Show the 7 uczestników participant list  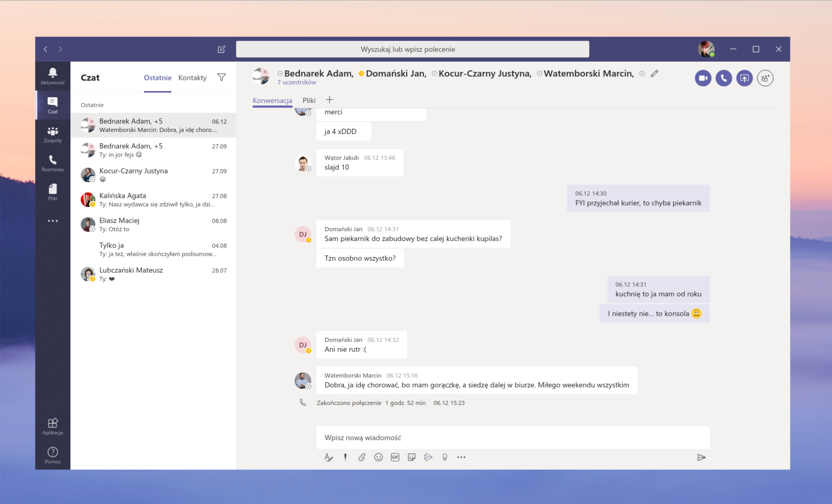[297, 82]
